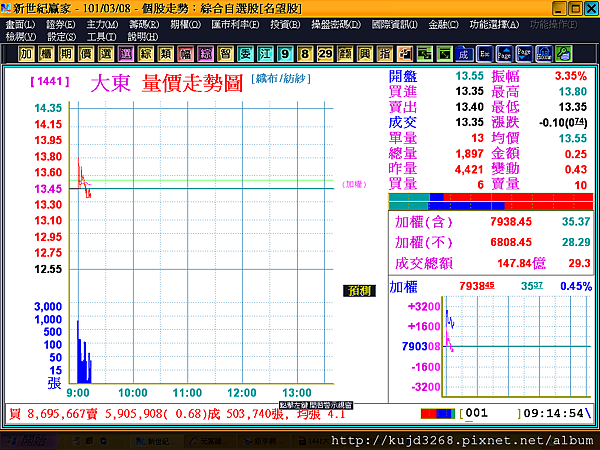Click the 加權(不) index value 6808.45
The height and width of the screenshot is (450, 600).
pos(511,242)
